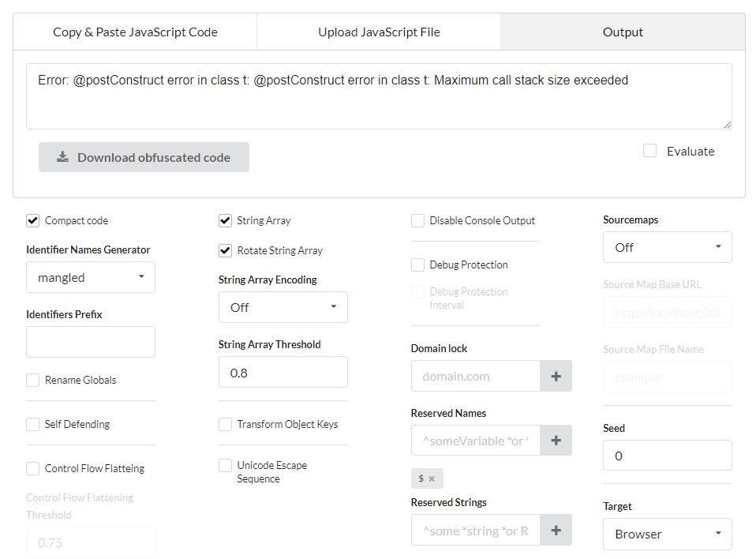Open the Sourcemaps dropdown

pyautogui.click(x=667, y=248)
